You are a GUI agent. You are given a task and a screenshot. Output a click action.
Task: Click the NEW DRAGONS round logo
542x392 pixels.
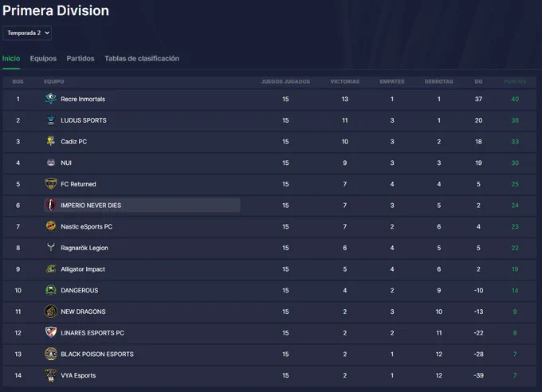point(51,312)
